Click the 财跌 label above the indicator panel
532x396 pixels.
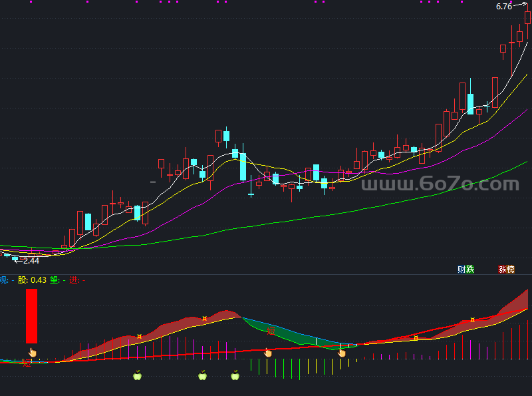click(x=466, y=270)
